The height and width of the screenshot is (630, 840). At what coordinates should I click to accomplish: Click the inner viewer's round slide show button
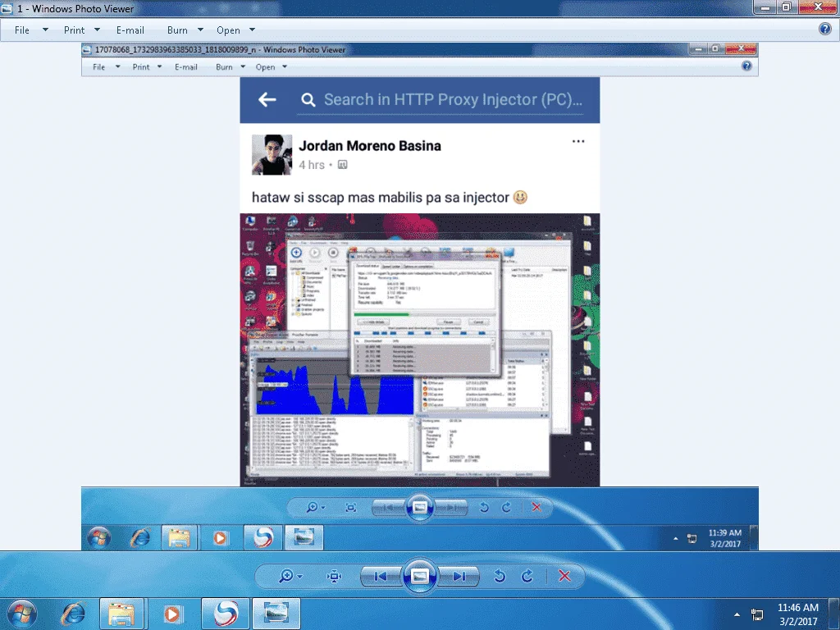point(419,507)
